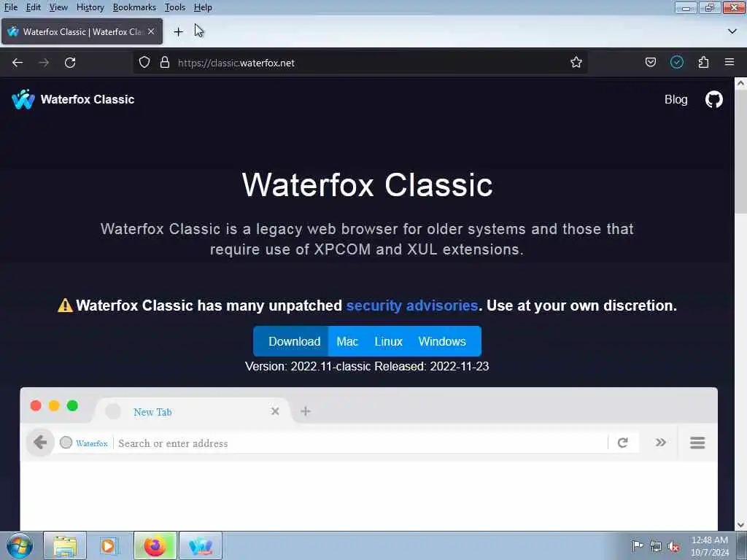Choose the Mac download option
The height and width of the screenshot is (560, 747).
(347, 341)
